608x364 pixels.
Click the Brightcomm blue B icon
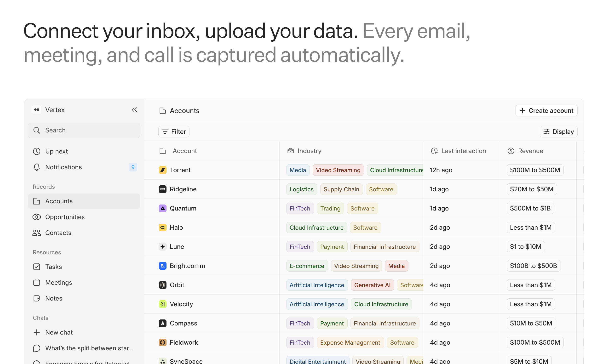tap(162, 266)
